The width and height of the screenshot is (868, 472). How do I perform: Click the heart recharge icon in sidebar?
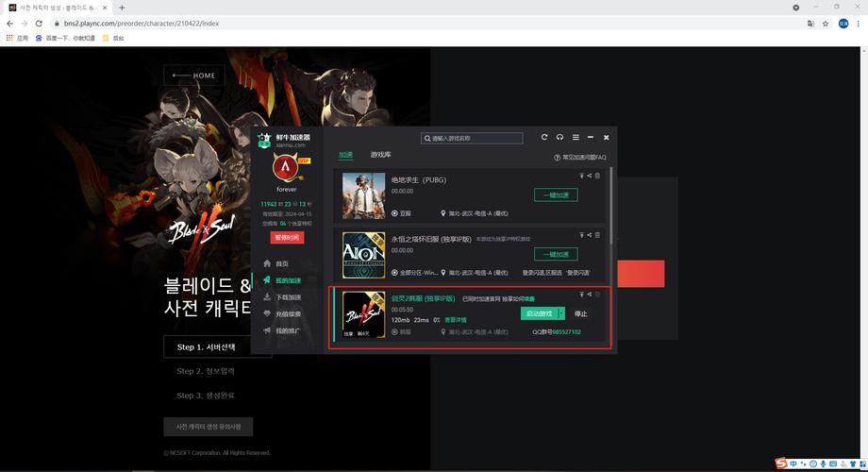(267, 313)
